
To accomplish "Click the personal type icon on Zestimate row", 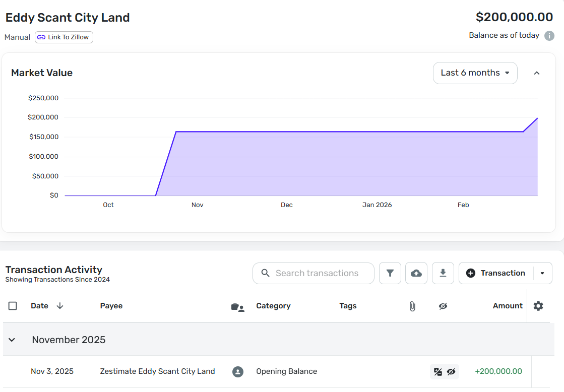I will (x=238, y=372).
